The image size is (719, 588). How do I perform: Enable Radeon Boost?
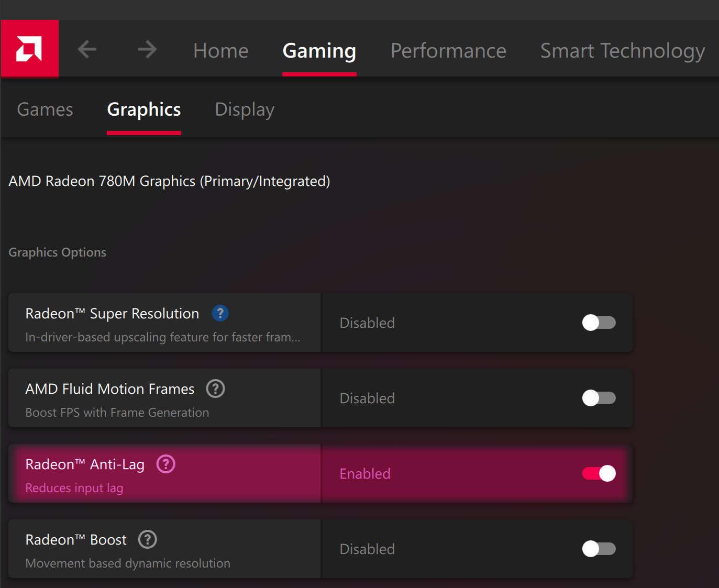coord(599,549)
